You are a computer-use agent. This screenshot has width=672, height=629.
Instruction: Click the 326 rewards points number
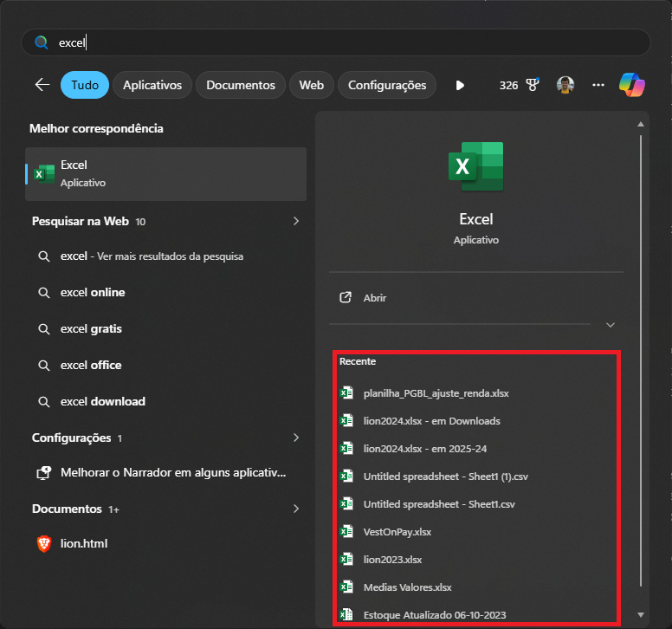pyautogui.click(x=508, y=85)
